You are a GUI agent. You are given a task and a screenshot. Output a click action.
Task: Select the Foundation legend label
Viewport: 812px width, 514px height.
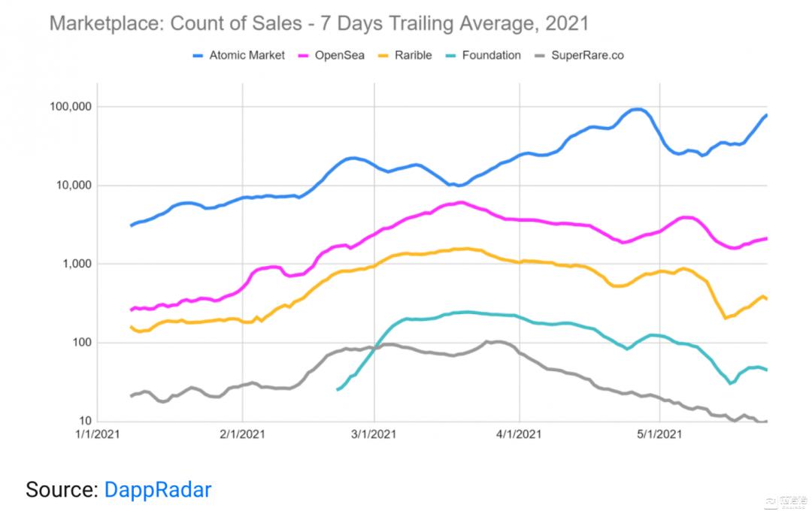click(492, 55)
